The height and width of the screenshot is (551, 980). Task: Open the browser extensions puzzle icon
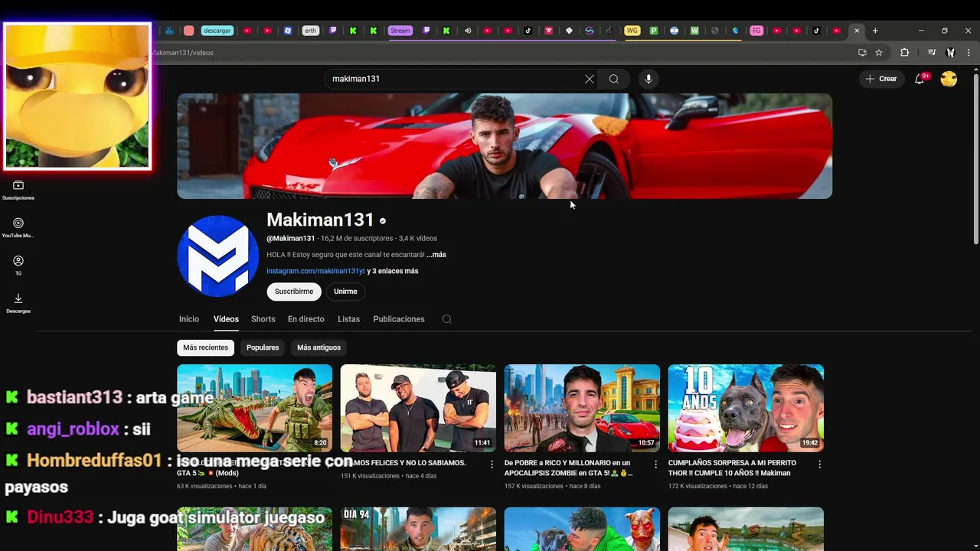pyautogui.click(x=904, y=52)
